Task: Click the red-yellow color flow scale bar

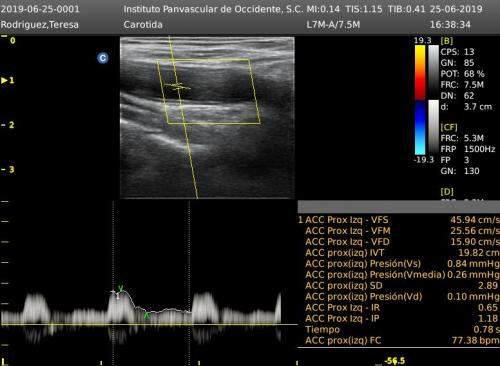Action: point(420,72)
